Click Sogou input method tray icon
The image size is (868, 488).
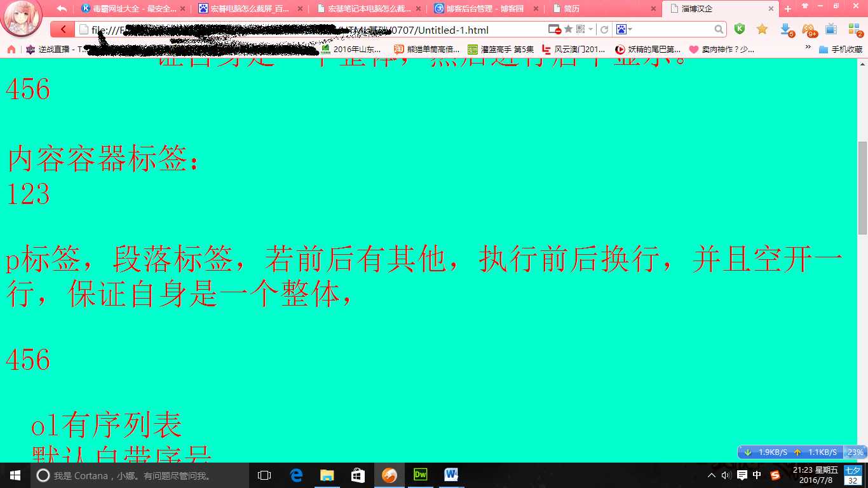[775, 475]
